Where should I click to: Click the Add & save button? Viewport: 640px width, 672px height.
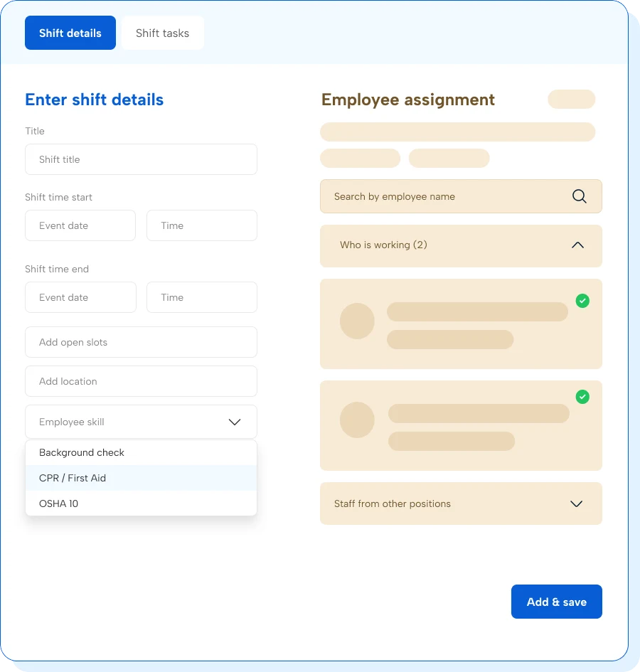point(556,602)
